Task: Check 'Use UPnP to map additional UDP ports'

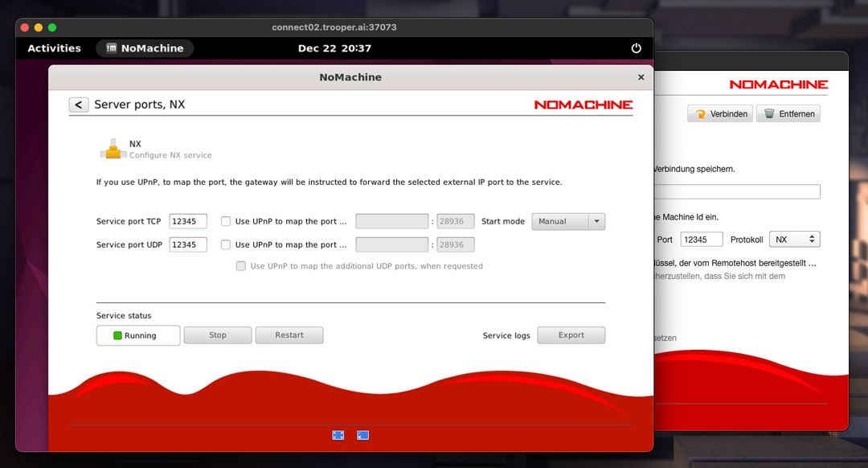Action: point(240,265)
